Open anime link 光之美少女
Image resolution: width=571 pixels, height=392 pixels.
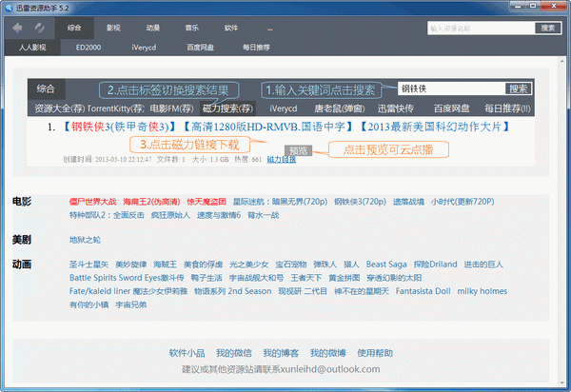[x=249, y=265]
